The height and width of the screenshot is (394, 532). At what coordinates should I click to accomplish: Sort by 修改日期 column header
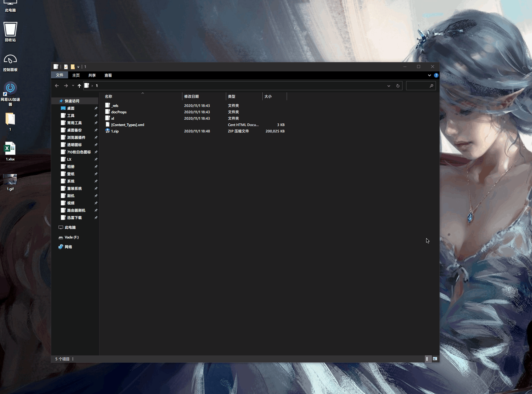coord(204,96)
